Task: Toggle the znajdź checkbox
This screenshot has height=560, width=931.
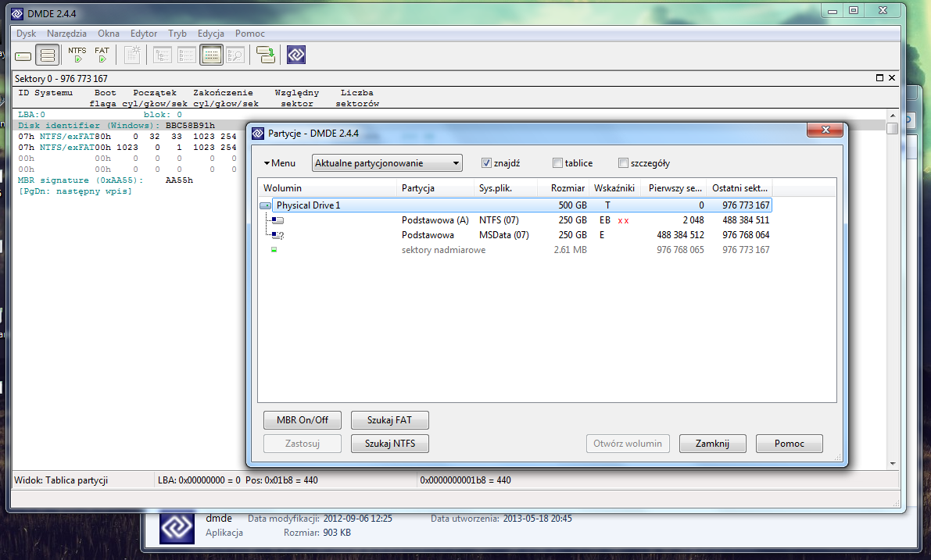Action: (486, 163)
